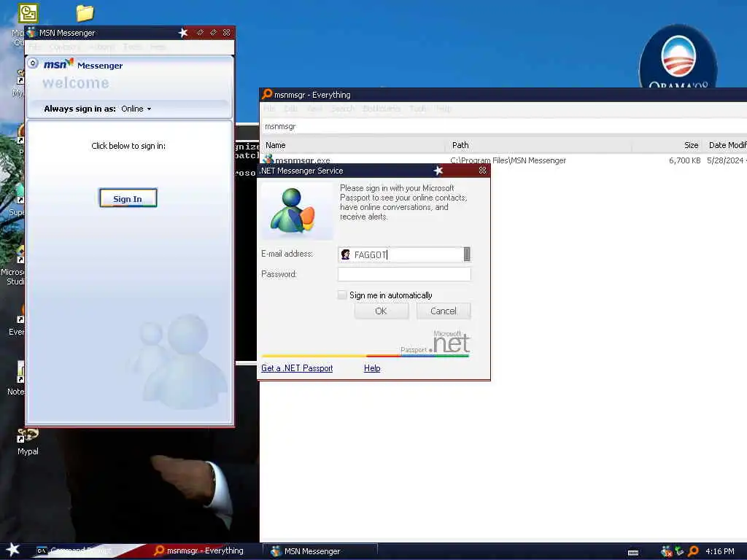Expand the E-mail address dropdown arrow
The image size is (747, 560).
coord(467,254)
